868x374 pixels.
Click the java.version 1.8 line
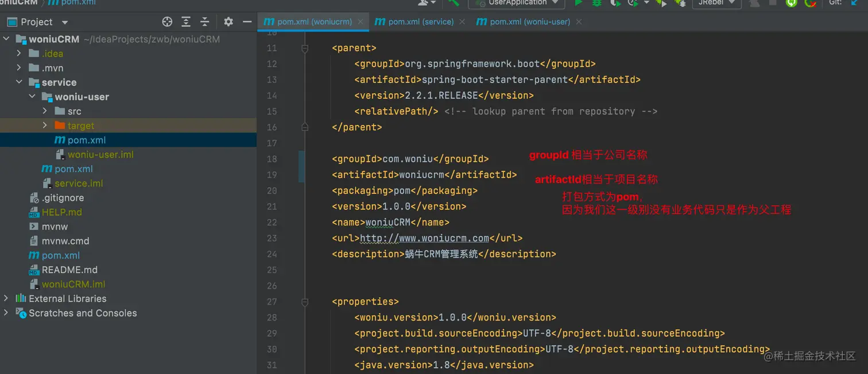pyautogui.click(x=444, y=365)
